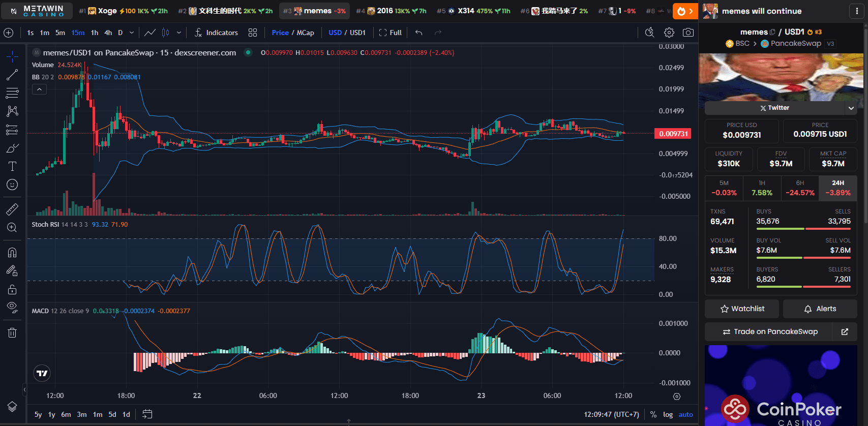Hide all drawings with eye icon
The height and width of the screenshot is (426, 868).
(x=12, y=308)
